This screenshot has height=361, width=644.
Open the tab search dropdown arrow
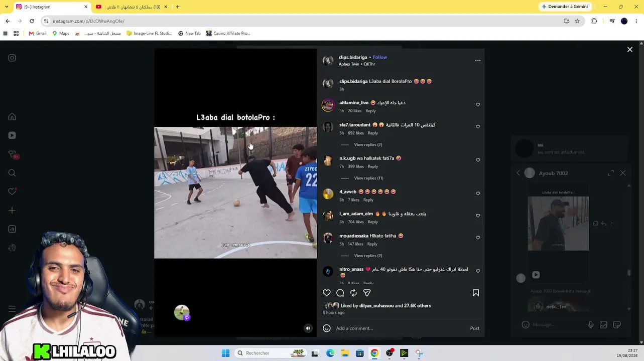[6, 7]
